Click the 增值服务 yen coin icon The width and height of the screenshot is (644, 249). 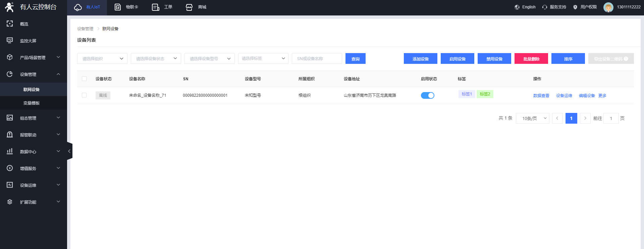point(10,168)
